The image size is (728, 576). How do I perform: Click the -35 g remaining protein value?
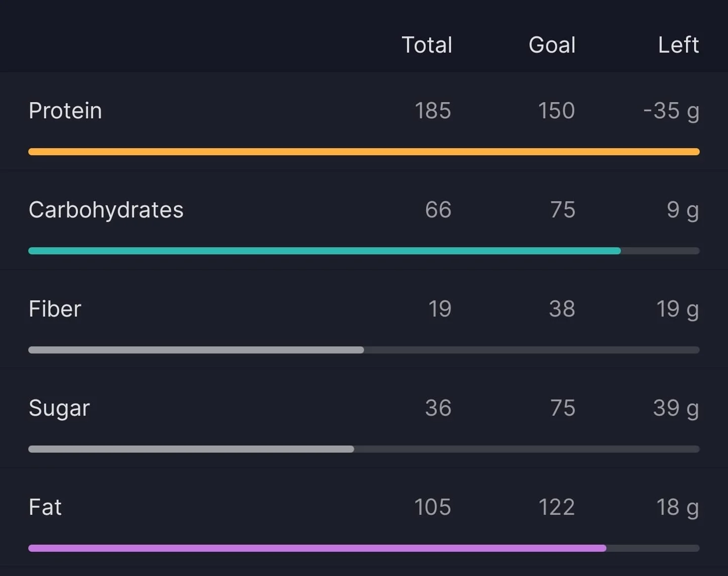671,111
